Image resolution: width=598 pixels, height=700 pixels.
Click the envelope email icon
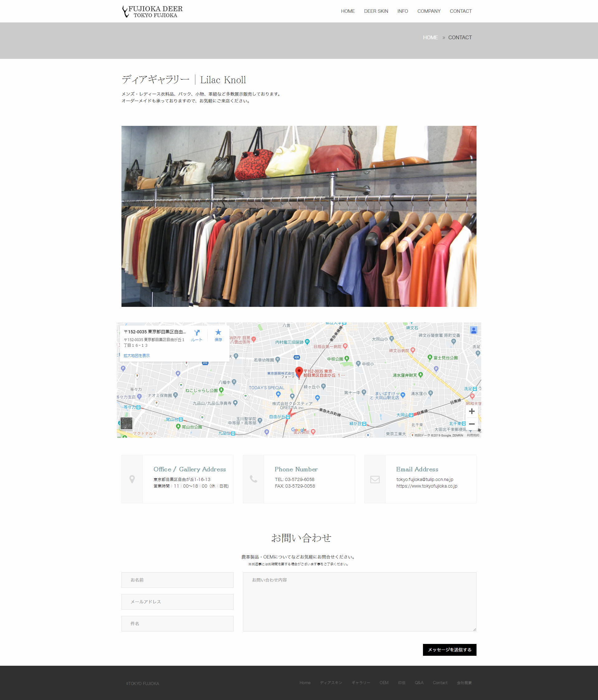click(375, 479)
